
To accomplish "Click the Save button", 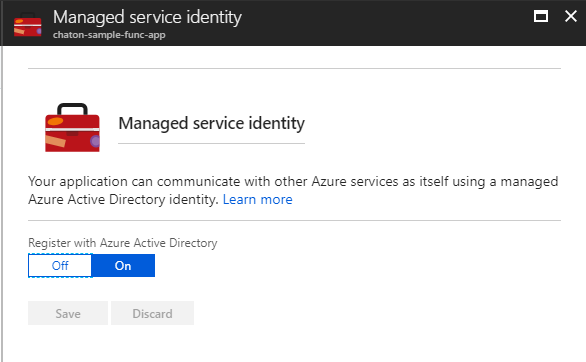I will (68, 313).
